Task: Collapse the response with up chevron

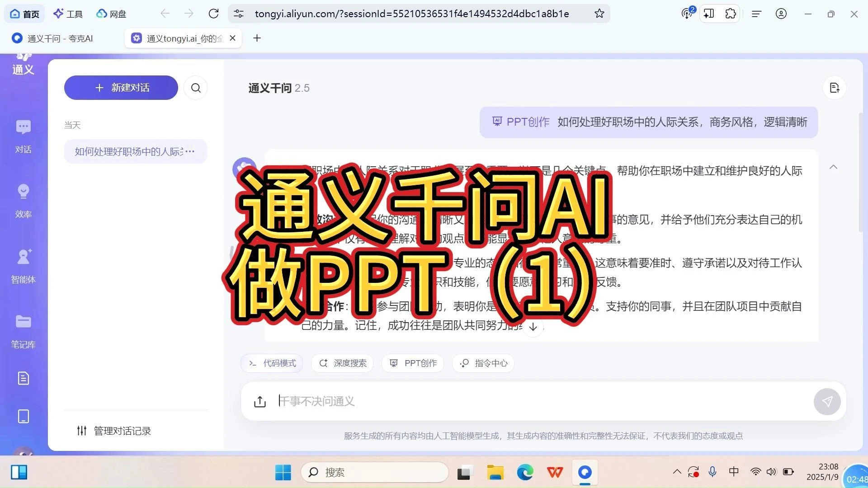Action: click(834, 167)
